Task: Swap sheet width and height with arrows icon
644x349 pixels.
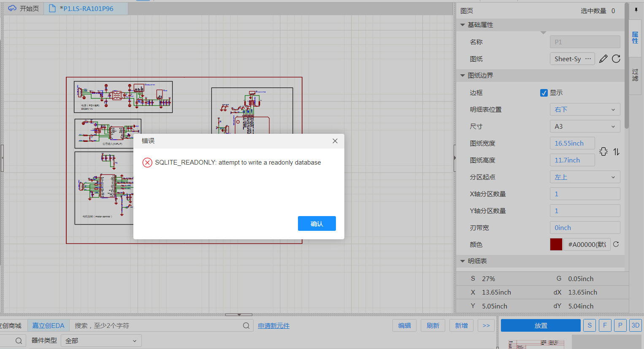Action: point(617,152)
